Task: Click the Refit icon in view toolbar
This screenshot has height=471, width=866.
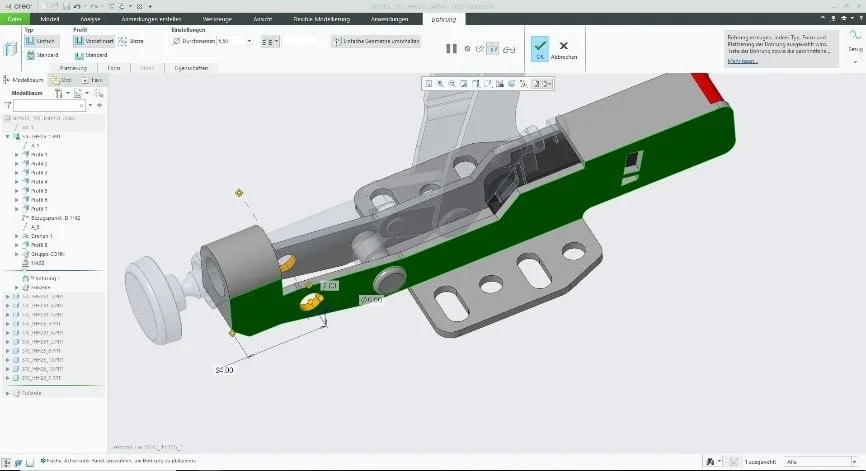Action: point(428,83)
